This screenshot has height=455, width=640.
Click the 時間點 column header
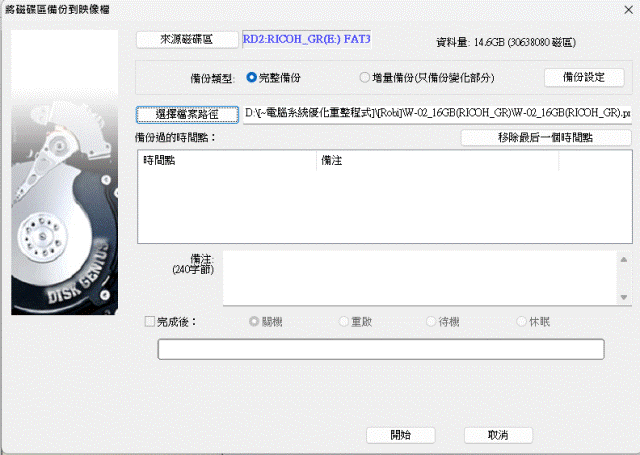coord(227,160)
